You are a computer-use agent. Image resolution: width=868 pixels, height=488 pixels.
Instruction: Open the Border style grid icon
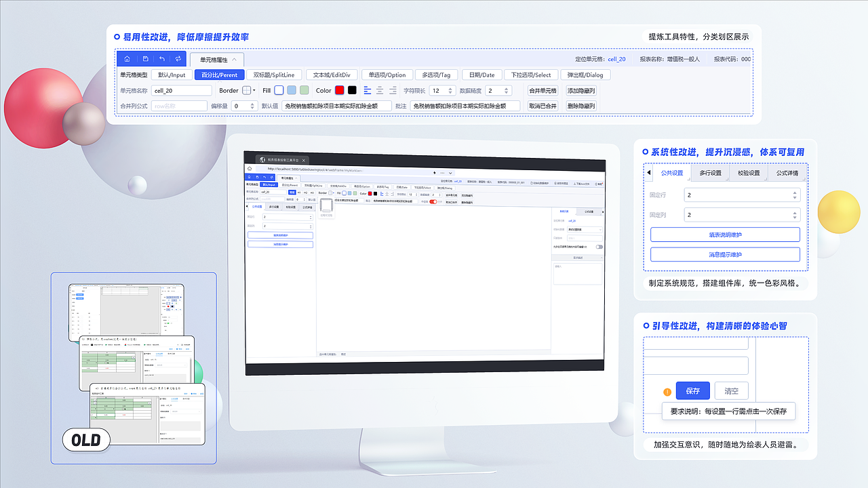tap(247, 90)
